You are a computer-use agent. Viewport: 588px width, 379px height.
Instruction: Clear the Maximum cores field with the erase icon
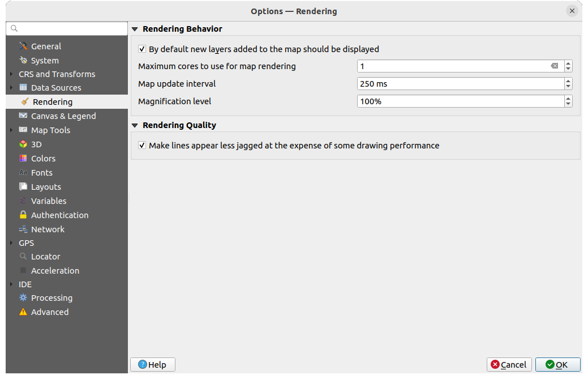coord(555,66)
